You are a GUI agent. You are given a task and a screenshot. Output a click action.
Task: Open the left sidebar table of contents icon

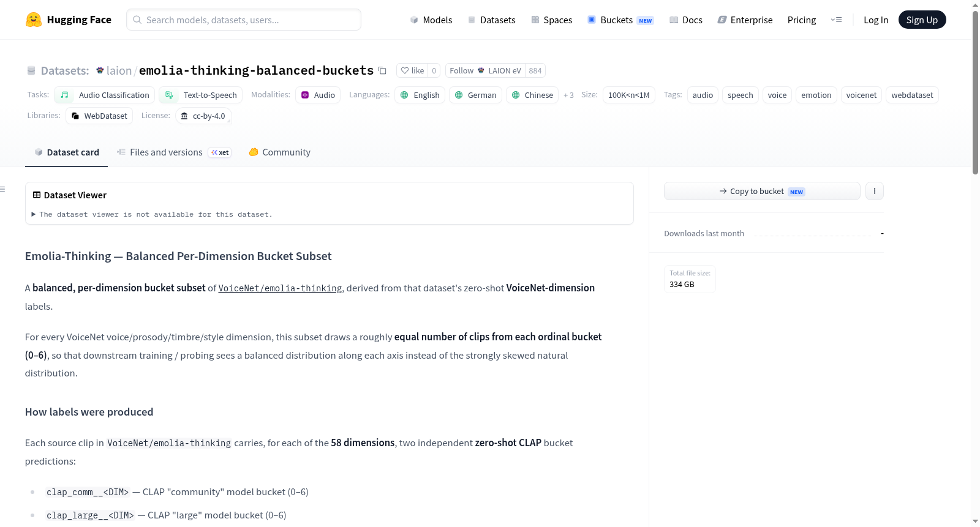pos(2,189)
